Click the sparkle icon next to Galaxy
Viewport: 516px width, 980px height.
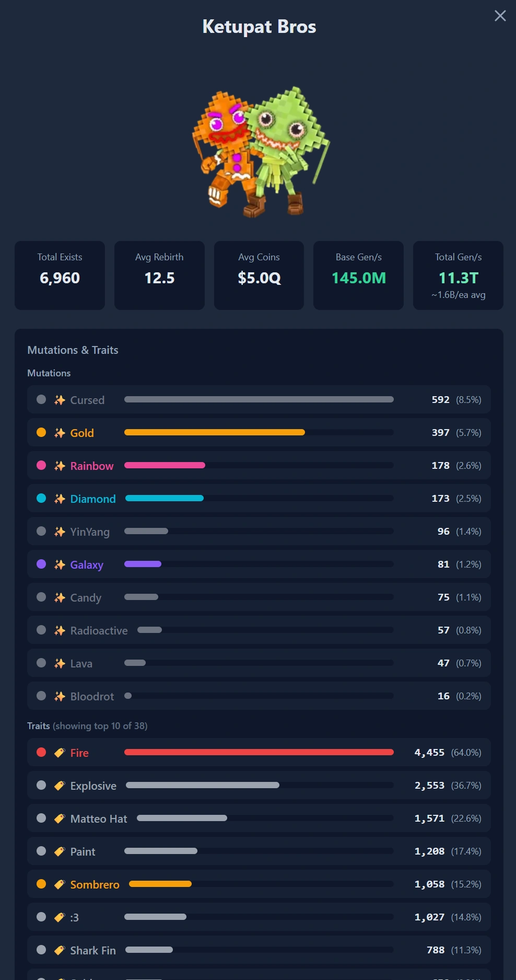pyautogui.click(x=60, y=564)
